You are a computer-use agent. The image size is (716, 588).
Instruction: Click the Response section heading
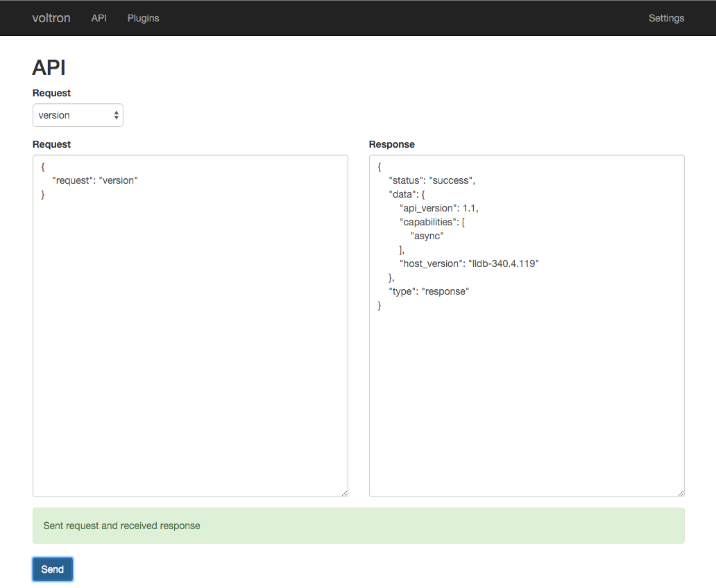click(391, 144)
